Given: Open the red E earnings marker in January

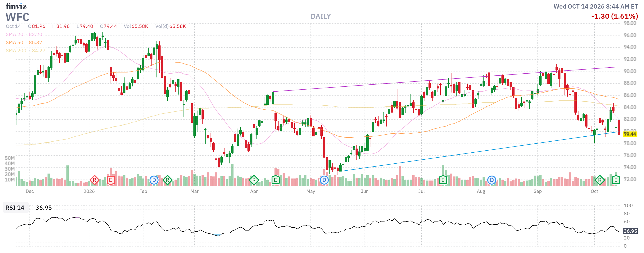Looking at the screenshot, I should [111, 180].
